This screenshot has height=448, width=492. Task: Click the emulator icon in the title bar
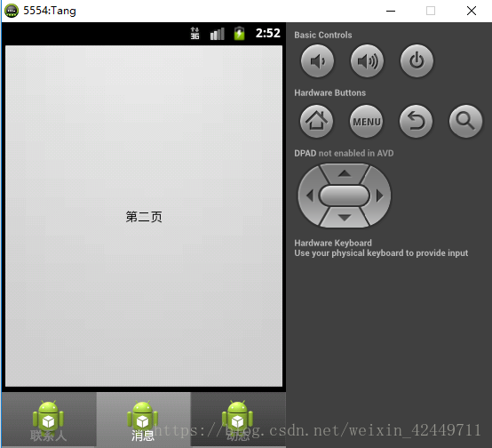(12, 11)
